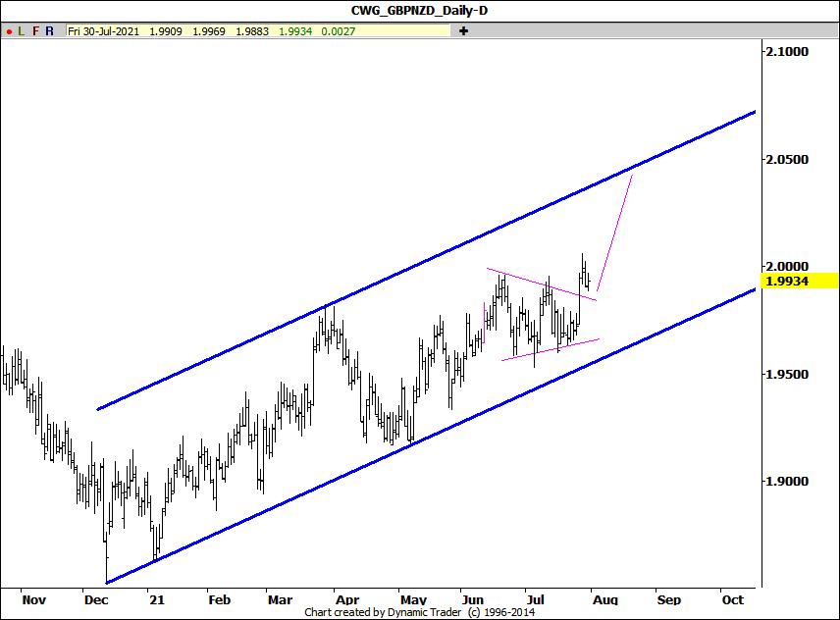Click the Dec label on time axis
The image size is (840, 620).
tap(96, 599)
